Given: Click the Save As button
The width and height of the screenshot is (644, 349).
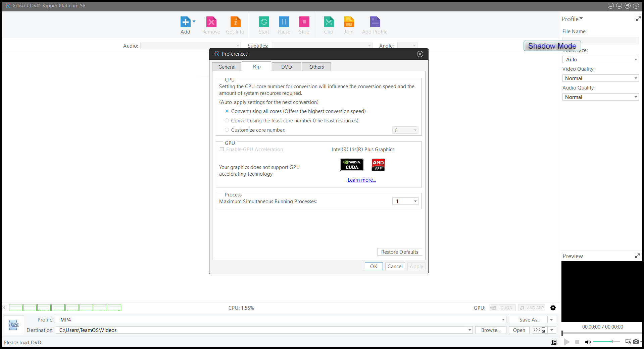Looking at the screenshot, I should [528, 320].
